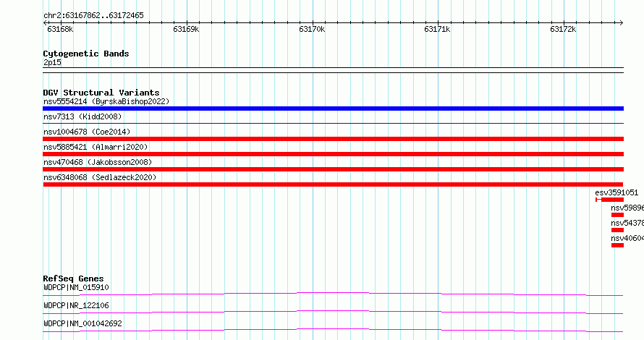Click the 63168k ruler position label
This screenshot has height=340, width=644.
coord(60,29)
